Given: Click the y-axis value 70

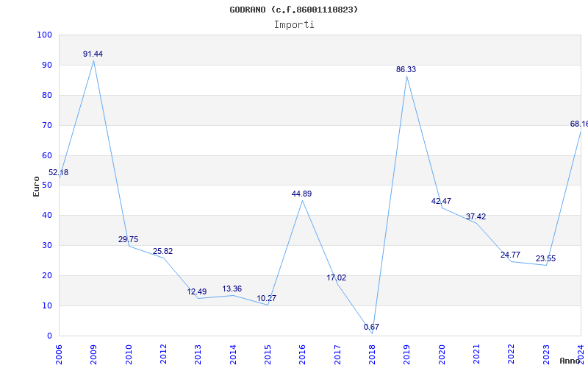Looking at the screenshot, I should click(x=46, y=125).
